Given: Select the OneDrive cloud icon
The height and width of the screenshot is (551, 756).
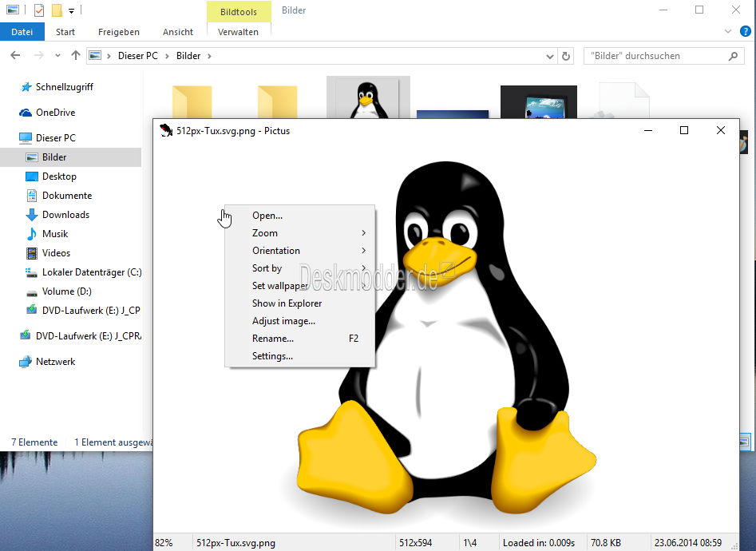Looking at the screenshot, I should (26, 113).
